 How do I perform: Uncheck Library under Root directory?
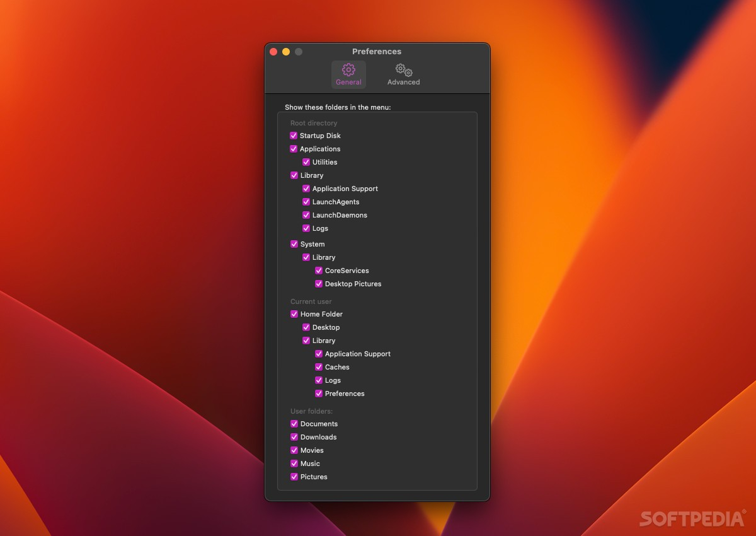coord(294,175)
